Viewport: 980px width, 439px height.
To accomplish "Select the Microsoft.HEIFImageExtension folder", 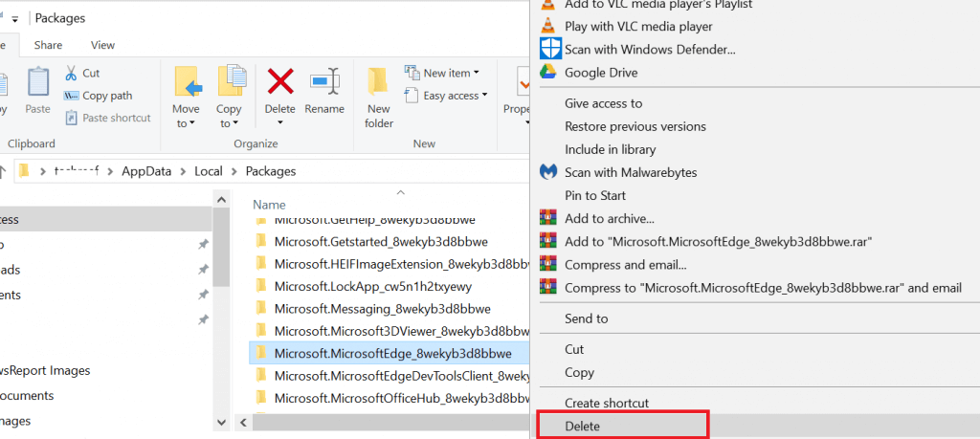I will pyautogui.click(x=401, y=264).
